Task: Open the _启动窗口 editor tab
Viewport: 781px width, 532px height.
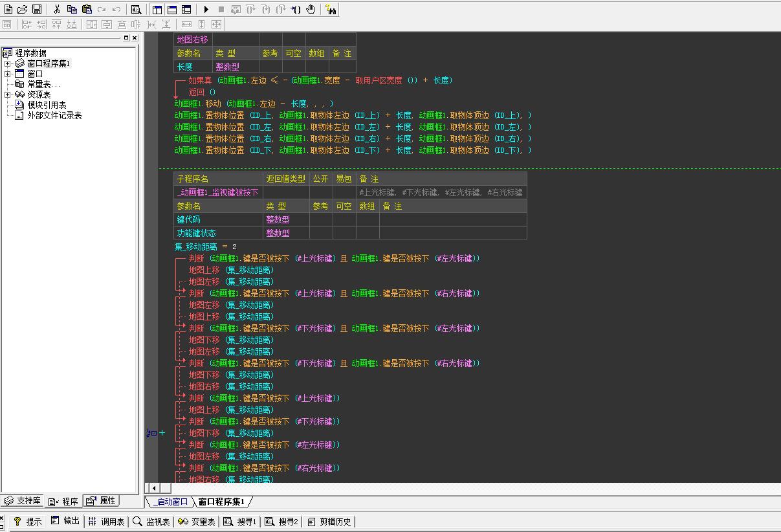Action: [x=170, y=502]
